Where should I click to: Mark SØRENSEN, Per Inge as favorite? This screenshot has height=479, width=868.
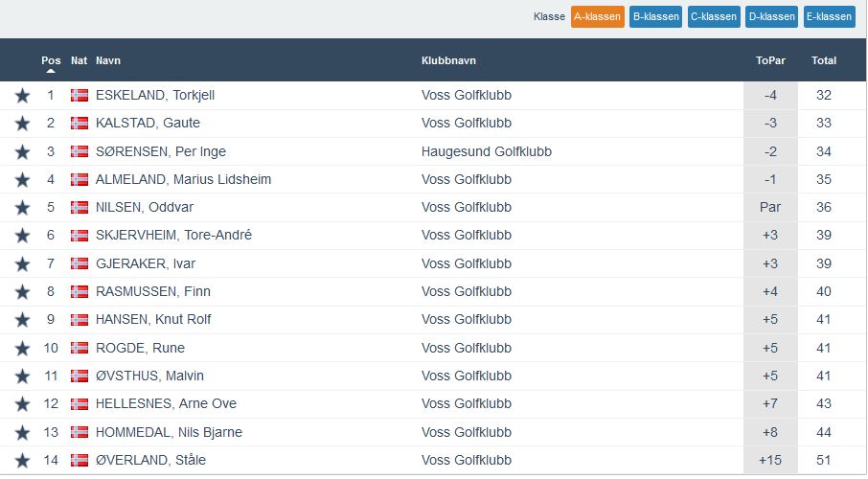point(22,151)
